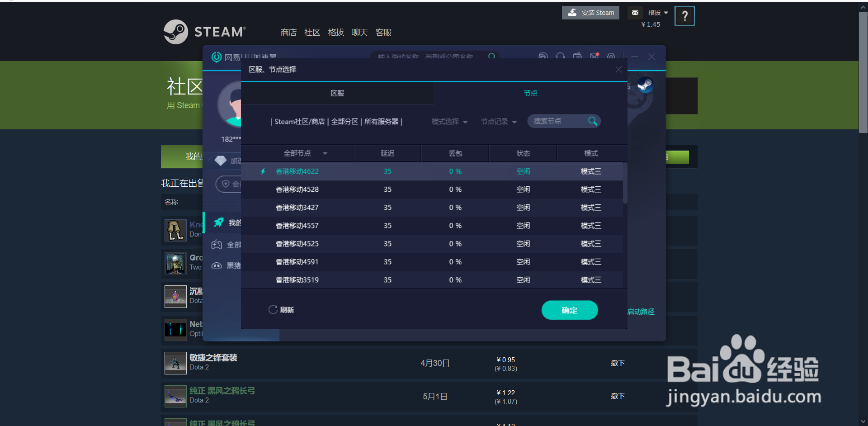This screenshot has height=426, width=868.
Task: Open the 格拔 profile menu in Steam nav
Action: click(336, 33)
